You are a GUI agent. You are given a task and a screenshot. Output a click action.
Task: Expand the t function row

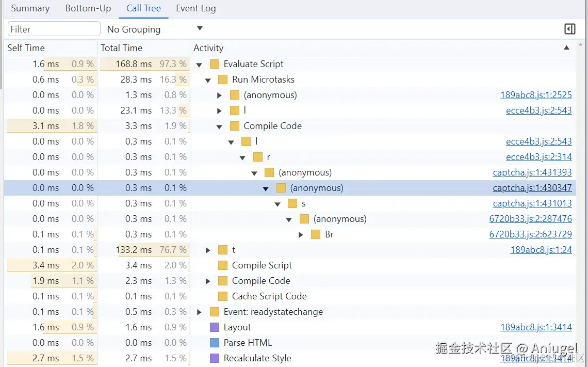[x=208, y=250]
